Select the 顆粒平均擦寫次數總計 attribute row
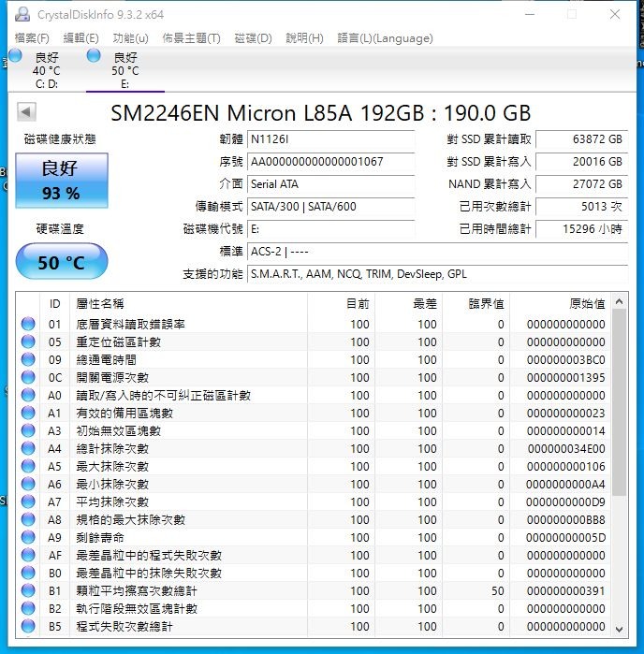 click(x=314, y=591)
